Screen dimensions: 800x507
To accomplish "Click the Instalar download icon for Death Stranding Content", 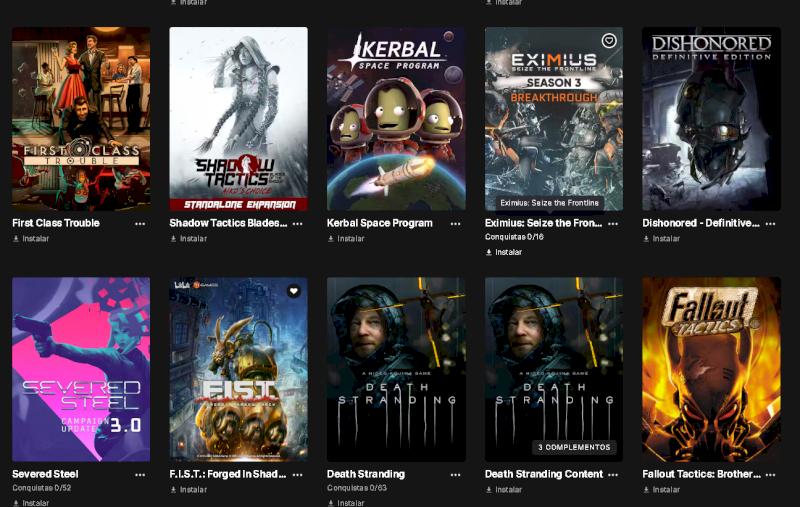I will point(488,490).
